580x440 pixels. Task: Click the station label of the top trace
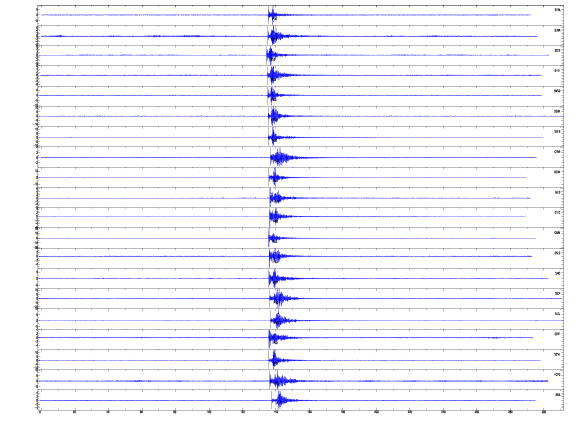click(x=557, y=10)
